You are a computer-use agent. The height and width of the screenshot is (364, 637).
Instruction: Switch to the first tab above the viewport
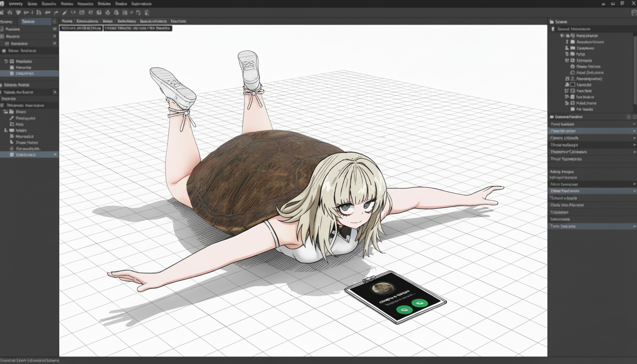67,21
